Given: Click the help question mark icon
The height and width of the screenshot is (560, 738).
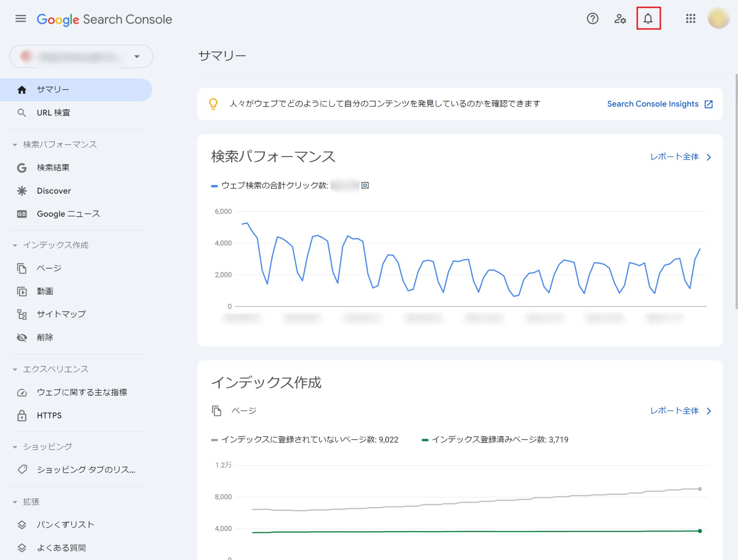Looking at the screenshot, I should [x=592, y=18].
